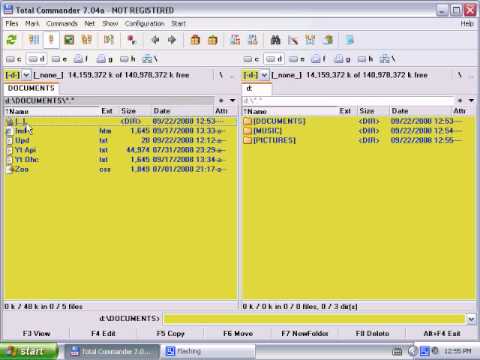Select the [PICTURES] folder in right panel
The height and width of the screenshot is (360, 480).
click(358, 140)
